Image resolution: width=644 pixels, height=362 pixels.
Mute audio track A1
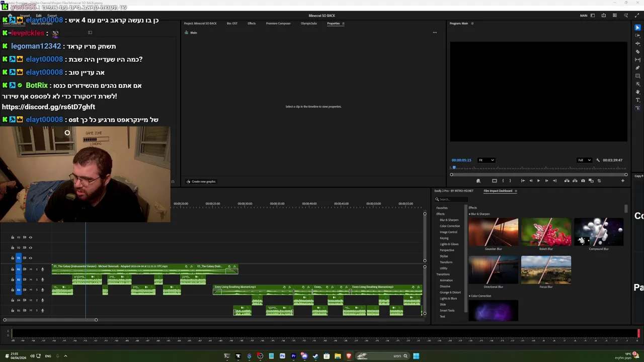tap(30, 269)
